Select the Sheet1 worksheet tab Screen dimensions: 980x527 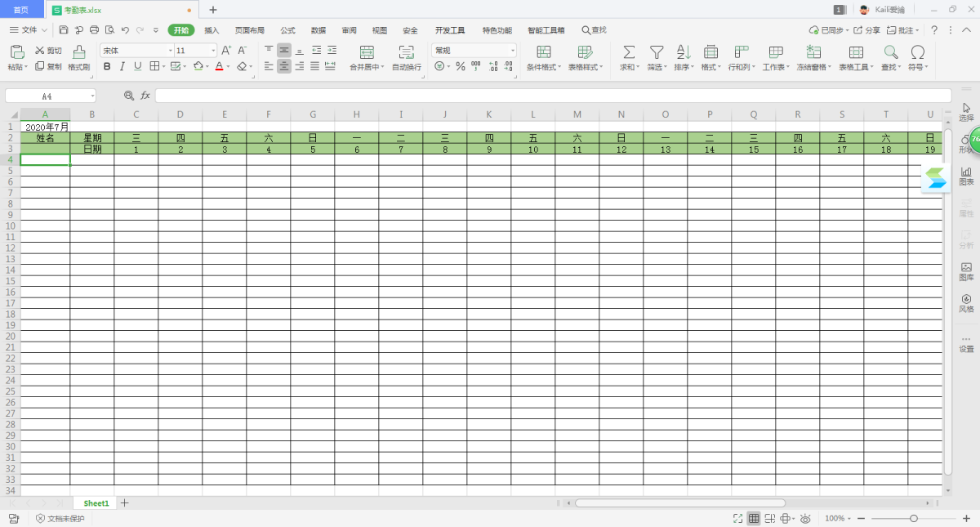[x=96, y=503]
